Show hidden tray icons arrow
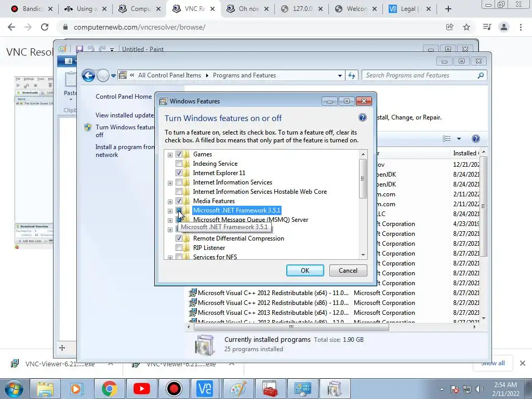The width and height of the screenshot is (532, 399). [x=442, y=389]
